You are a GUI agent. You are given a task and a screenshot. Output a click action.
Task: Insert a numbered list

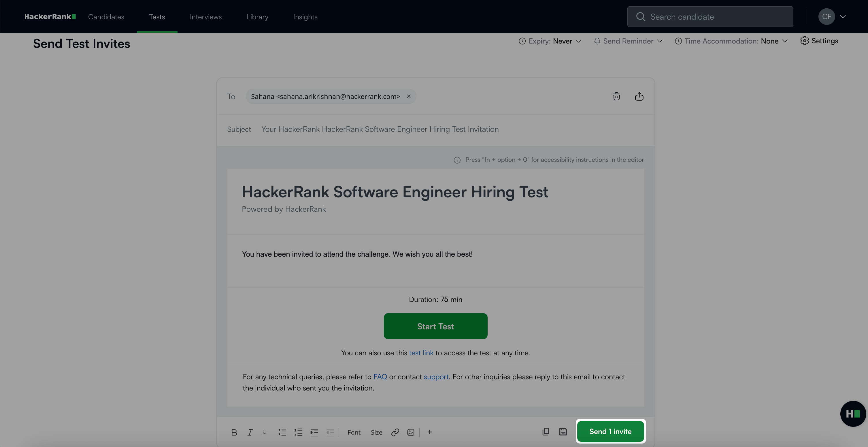coord(298,432)
